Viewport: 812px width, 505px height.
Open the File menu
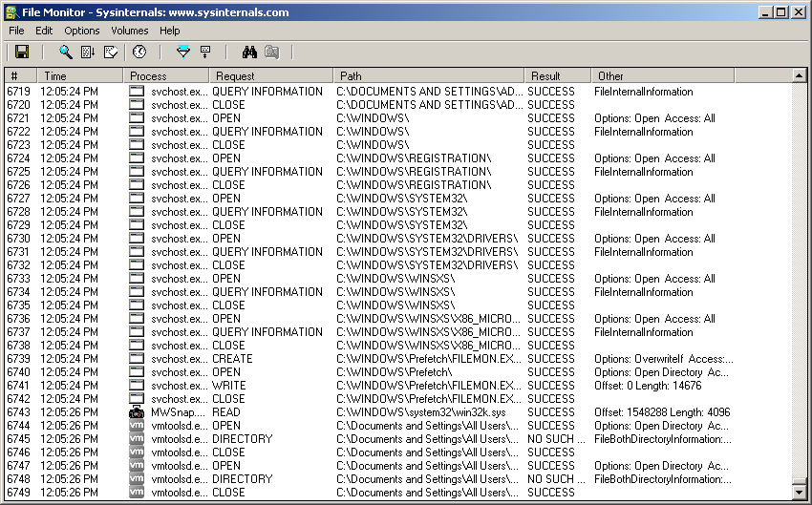(16, 31)
